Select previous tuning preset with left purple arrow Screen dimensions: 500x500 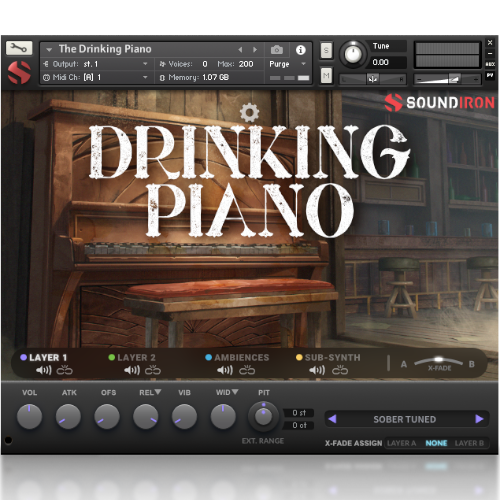point(332,419)
